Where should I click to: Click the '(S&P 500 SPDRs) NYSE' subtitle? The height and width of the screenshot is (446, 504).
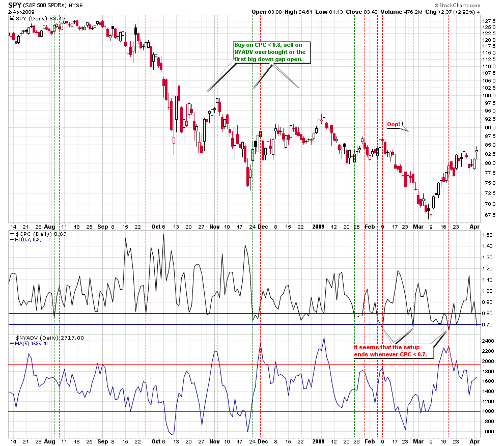pos(53,6)
